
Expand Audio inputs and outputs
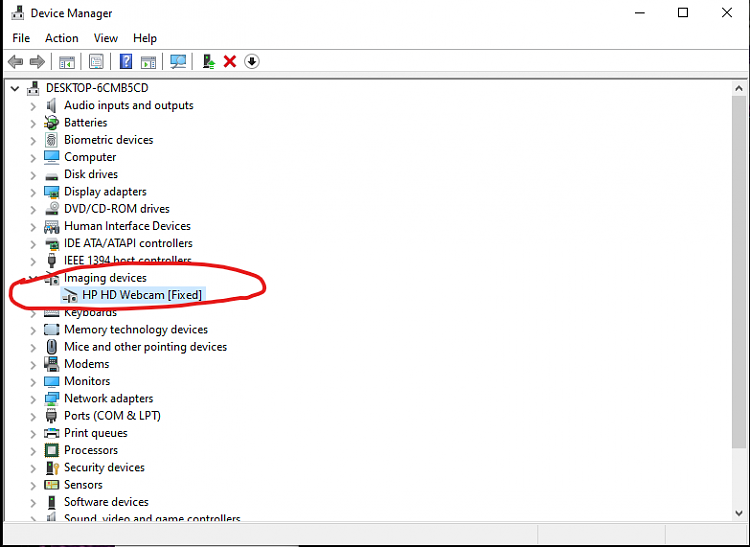(x=33, y=106)
